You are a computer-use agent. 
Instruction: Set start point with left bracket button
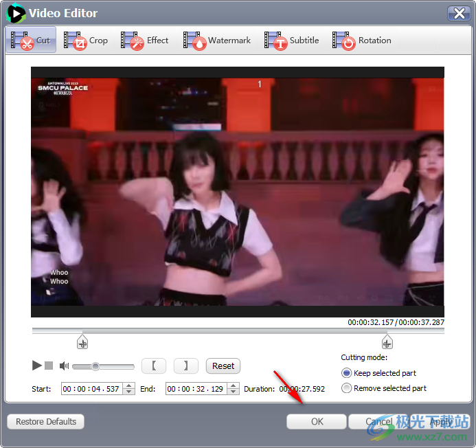pyautogui.click(x=154, y=366)
